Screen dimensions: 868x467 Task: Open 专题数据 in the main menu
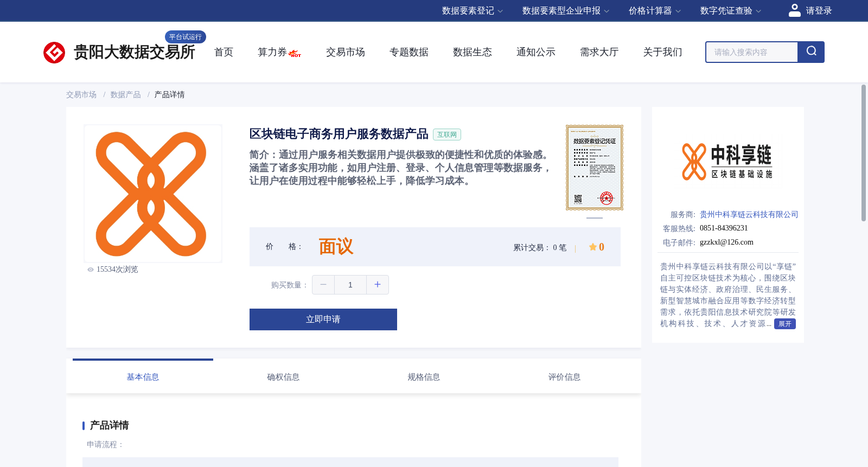[409, 52]
